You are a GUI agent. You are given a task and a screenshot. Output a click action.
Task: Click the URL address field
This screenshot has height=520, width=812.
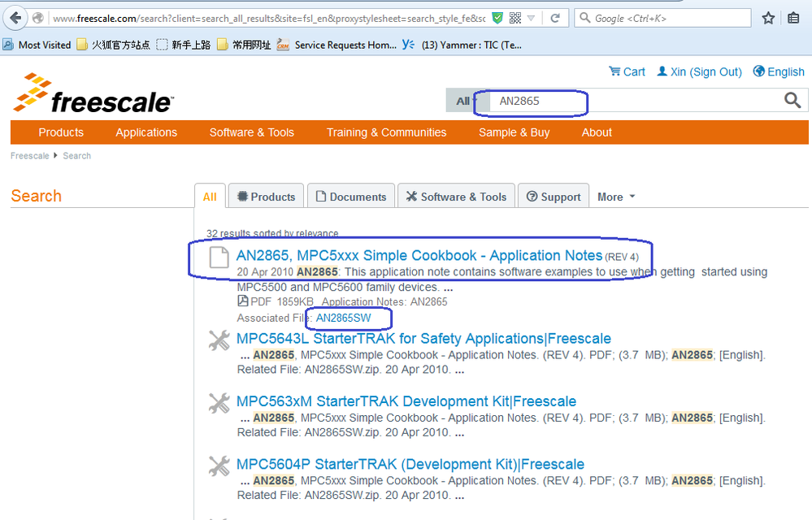[x=269, y=18]
